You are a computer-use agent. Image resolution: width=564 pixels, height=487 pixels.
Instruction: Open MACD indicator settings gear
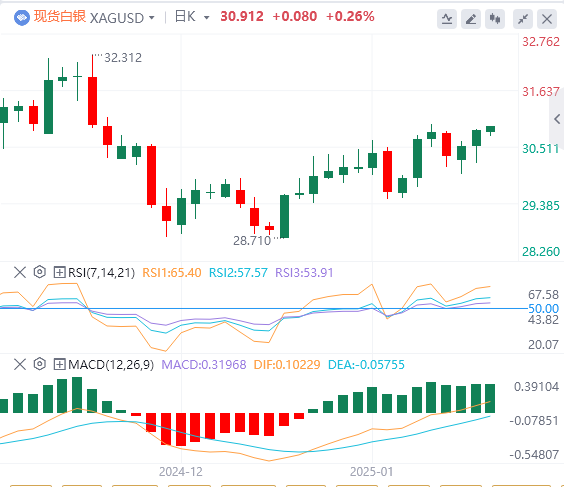pos(40,364)
